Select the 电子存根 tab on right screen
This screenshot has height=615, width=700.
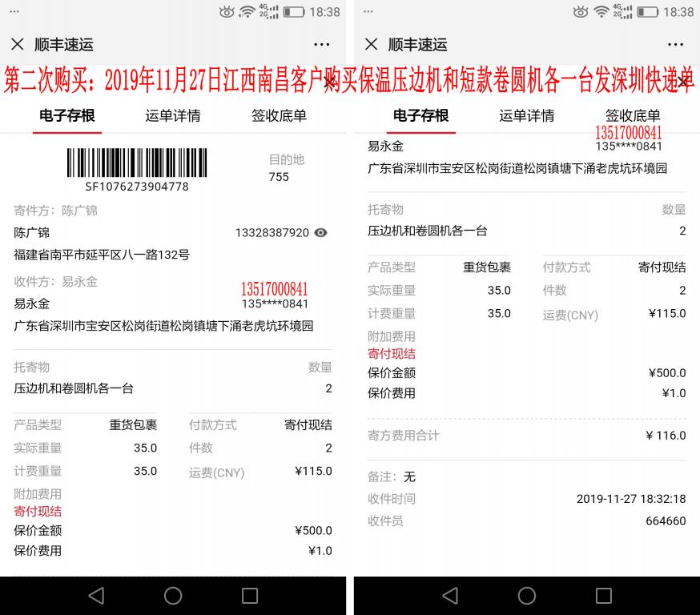(420, 116)
